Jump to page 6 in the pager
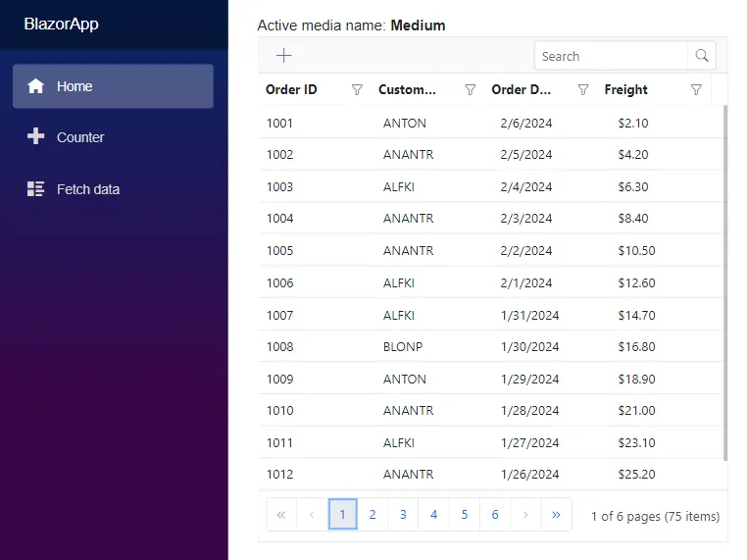The image size is (747, 560). [495, 515]
